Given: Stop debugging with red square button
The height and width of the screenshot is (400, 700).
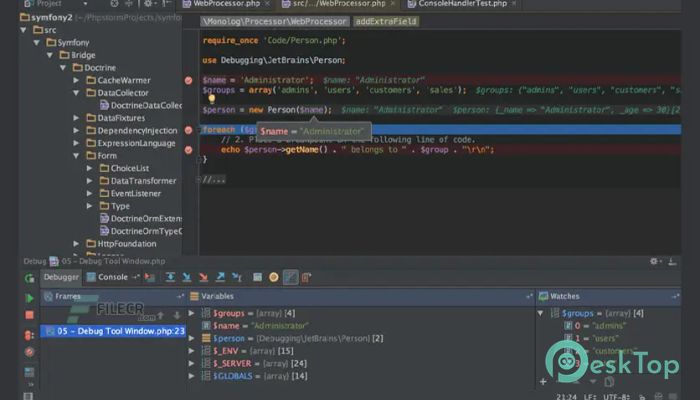Looking at the screenshot, I should (29, 315).
